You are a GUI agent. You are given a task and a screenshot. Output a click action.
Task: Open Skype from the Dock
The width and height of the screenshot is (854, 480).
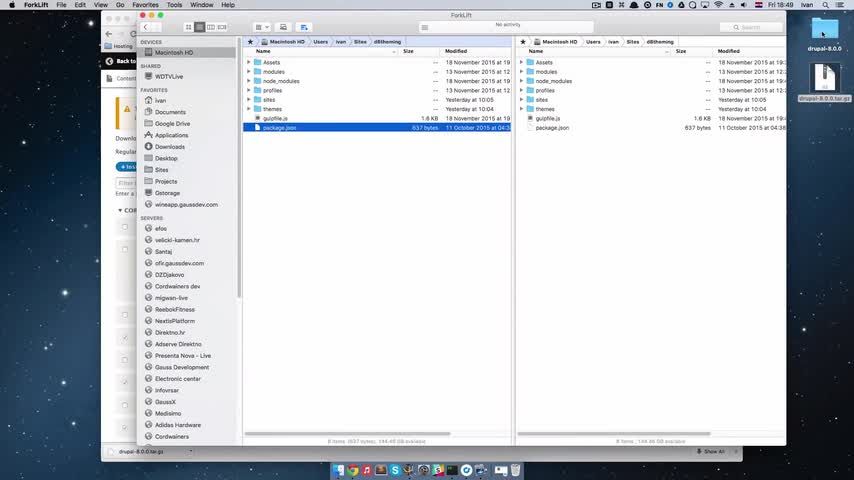tap(395, 470)
